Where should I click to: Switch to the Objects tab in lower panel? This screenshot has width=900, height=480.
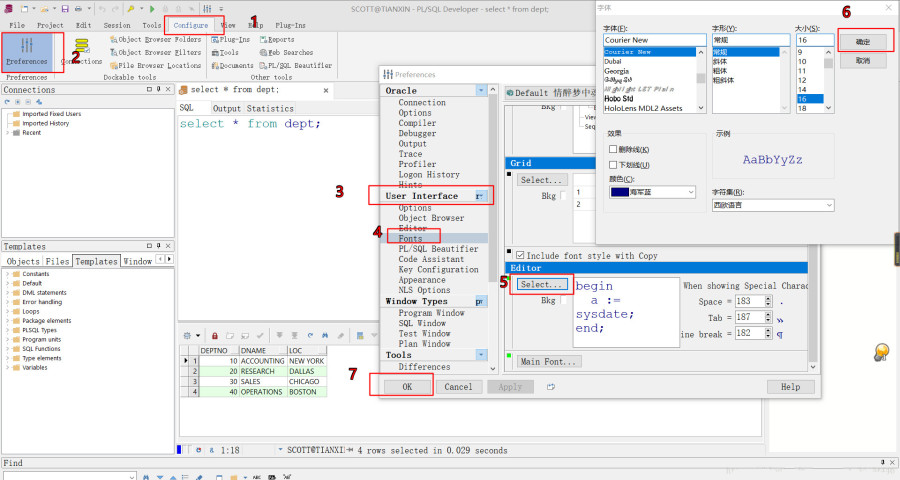[23, 261]
